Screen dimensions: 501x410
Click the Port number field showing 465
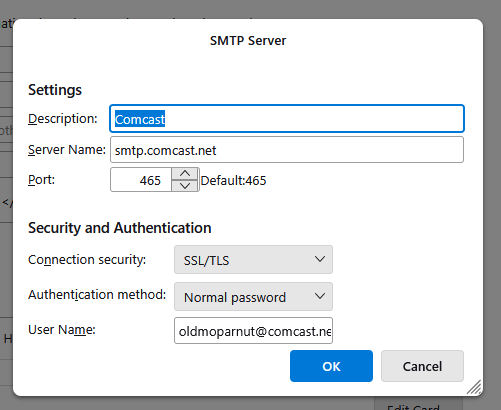point(141,180)
